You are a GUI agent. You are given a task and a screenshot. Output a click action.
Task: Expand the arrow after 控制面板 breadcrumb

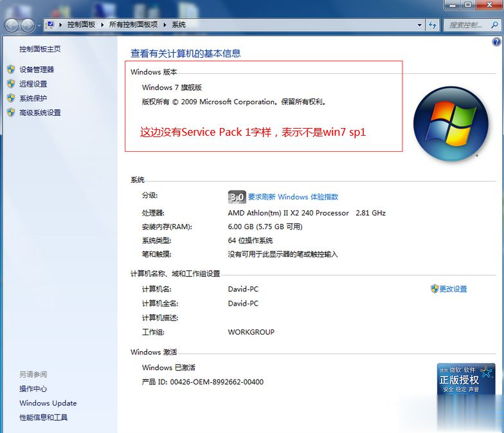102,24
